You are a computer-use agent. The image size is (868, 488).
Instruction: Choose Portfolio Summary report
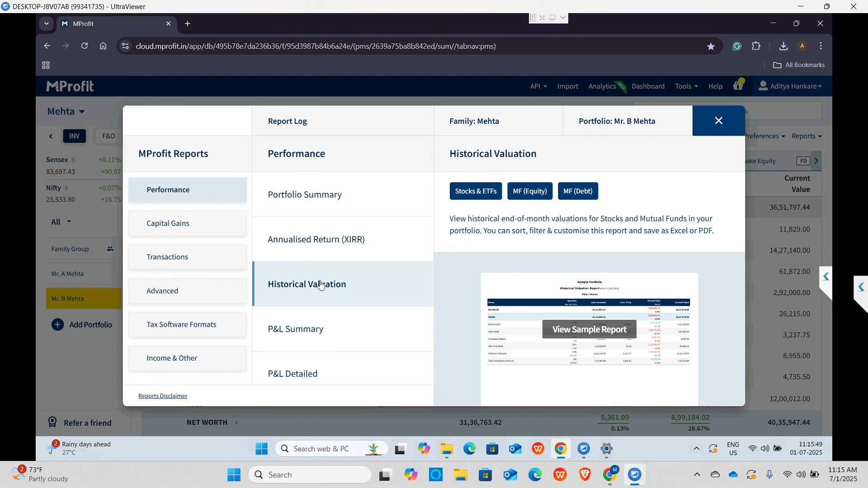click(x=343, y=194)
